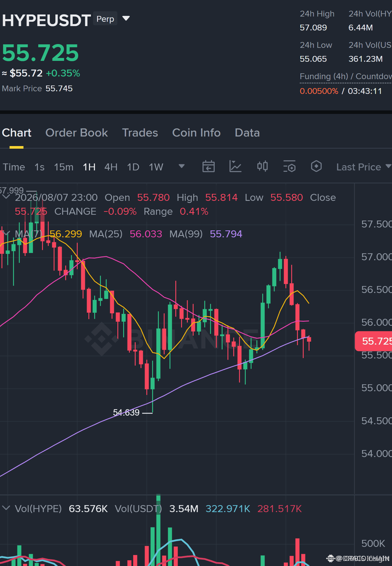Expand the more time intervals dropdown
The height and width of the screenshot is (566, 392).
[x=182, y=166]
